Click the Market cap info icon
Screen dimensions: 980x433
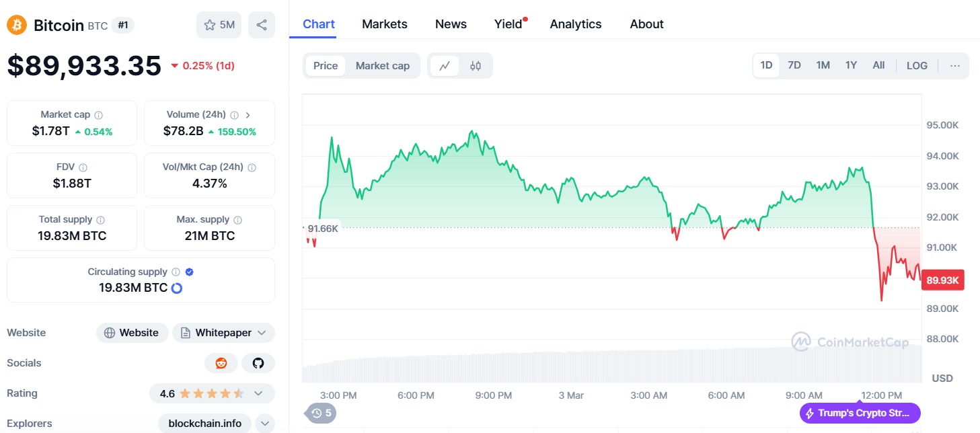point(99,115)
